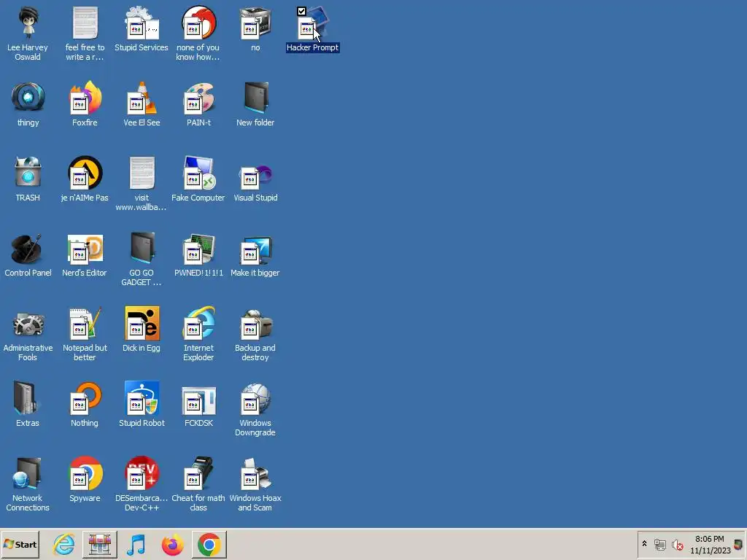This screenshot has width=747, height=560.
Task: Launch Chrome from the taskbar
Action: (209, 544)
